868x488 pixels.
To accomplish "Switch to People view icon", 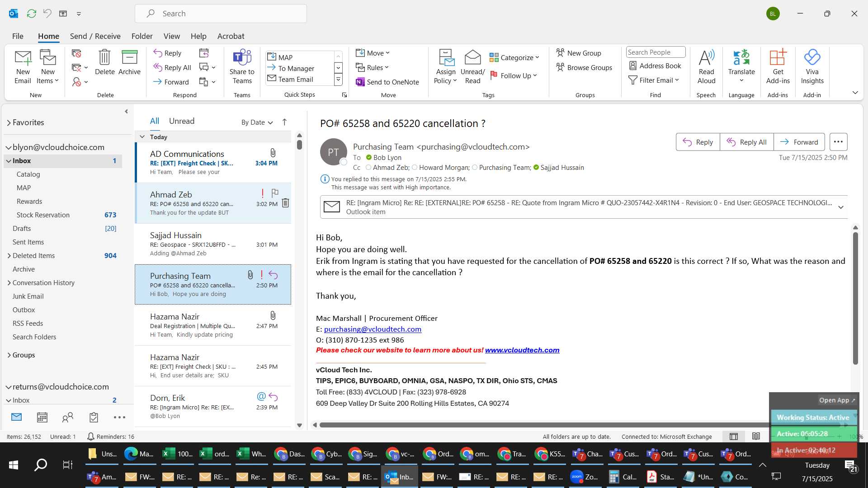I will tap(68, 417).
